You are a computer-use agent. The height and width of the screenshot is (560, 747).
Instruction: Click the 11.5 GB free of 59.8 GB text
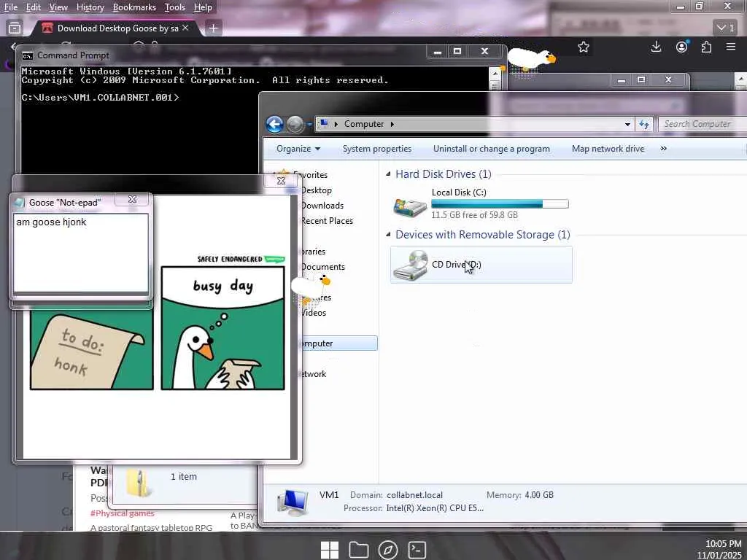[474, 215]
